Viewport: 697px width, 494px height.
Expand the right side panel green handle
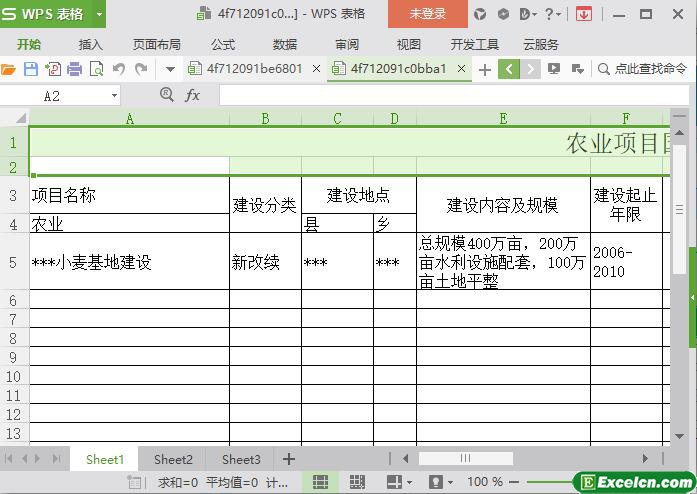tap(693, 297)
